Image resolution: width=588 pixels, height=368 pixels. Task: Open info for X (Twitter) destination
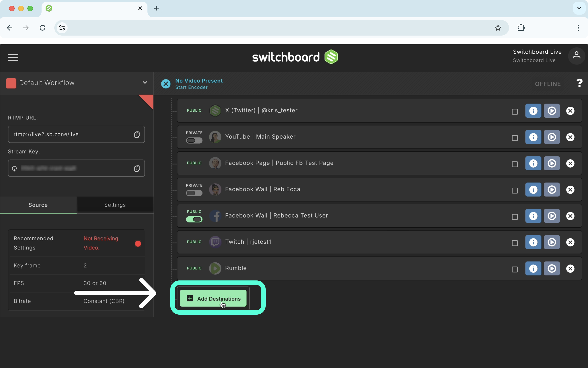[x=533, y=111]
